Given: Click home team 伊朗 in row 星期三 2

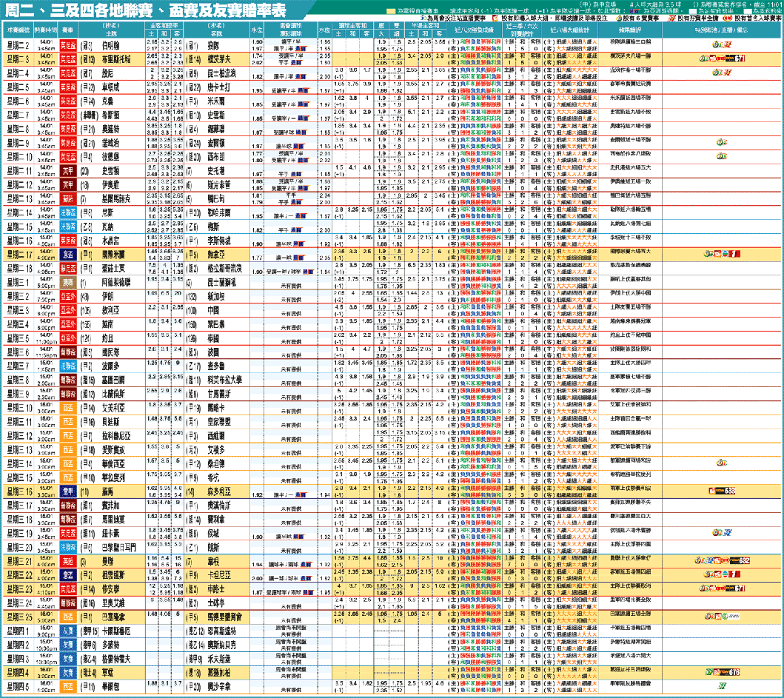Looking at the screenshot, I should coord(107,297).
